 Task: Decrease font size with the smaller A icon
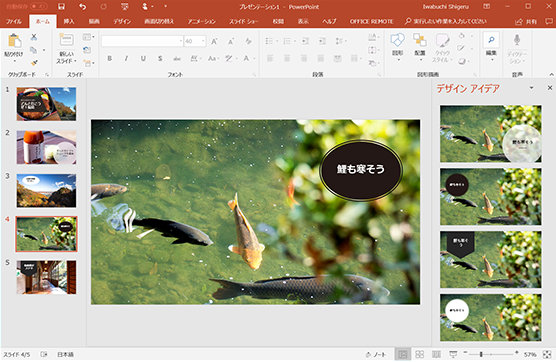(231, 41)
